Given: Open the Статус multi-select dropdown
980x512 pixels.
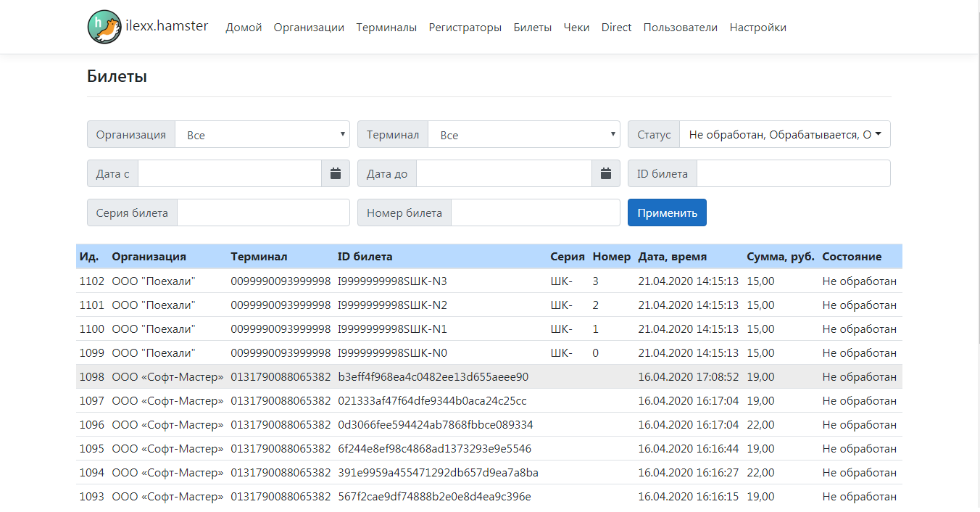Looking at the screenshot, I should click(x=784, y=135).
